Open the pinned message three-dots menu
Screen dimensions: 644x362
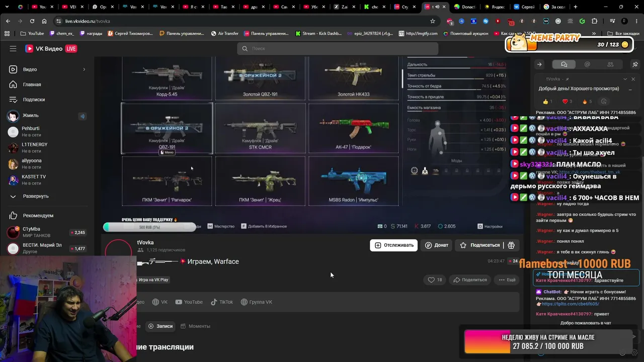[630, 88]
